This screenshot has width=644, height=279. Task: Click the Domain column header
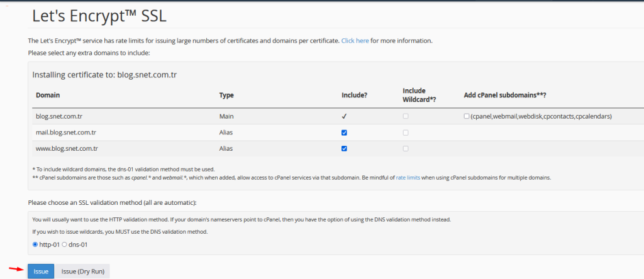(x=48, y=95)
